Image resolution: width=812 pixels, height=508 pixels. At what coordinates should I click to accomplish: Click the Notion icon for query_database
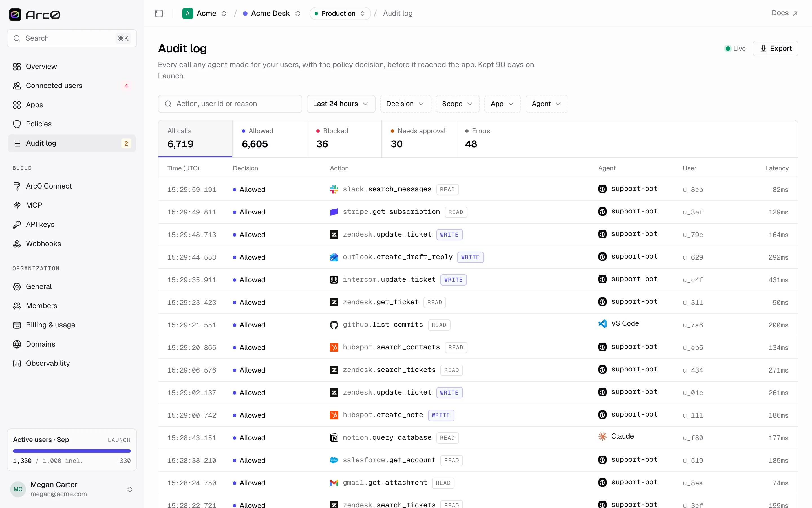click(334, 438)
